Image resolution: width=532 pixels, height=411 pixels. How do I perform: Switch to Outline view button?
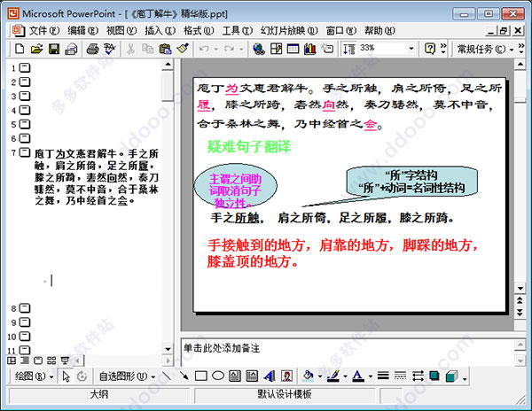click(x=25, y=361)
